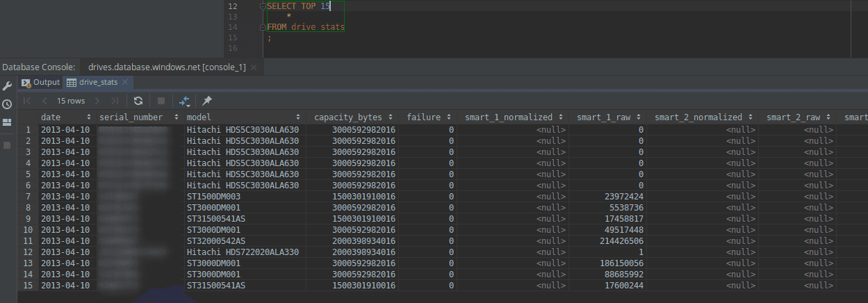Click smart_1_normalized '<null>' in row 1
Viewport: 868px width, 303px height.
pos(551,130)
